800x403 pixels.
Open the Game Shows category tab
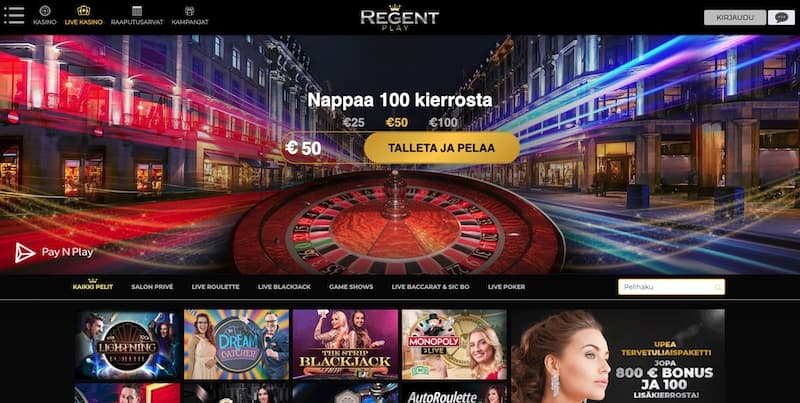tap(351, 287)
